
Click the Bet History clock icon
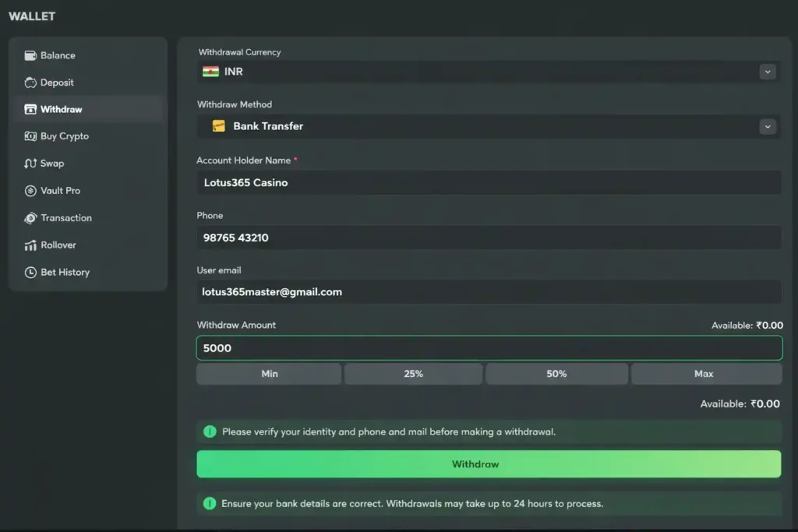(x=31, y=273)
